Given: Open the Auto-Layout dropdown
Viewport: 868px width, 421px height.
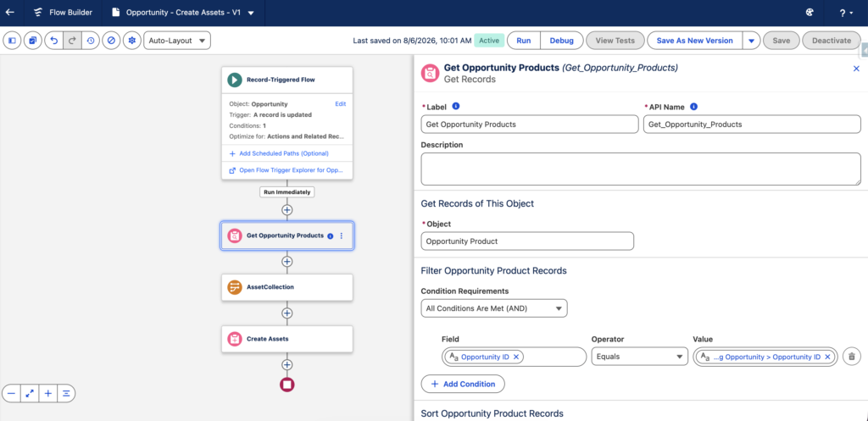Looking at the screenshot, I should 177,41.
